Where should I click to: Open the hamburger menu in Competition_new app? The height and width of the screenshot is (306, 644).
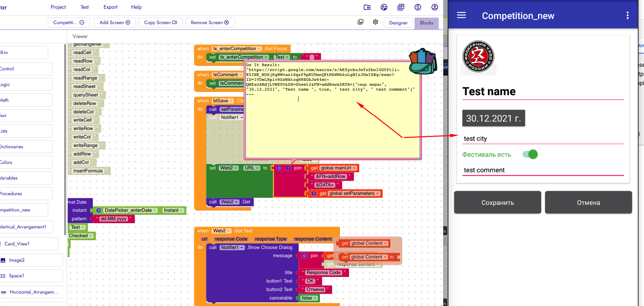pyautogui.click(x=461, y=15)
